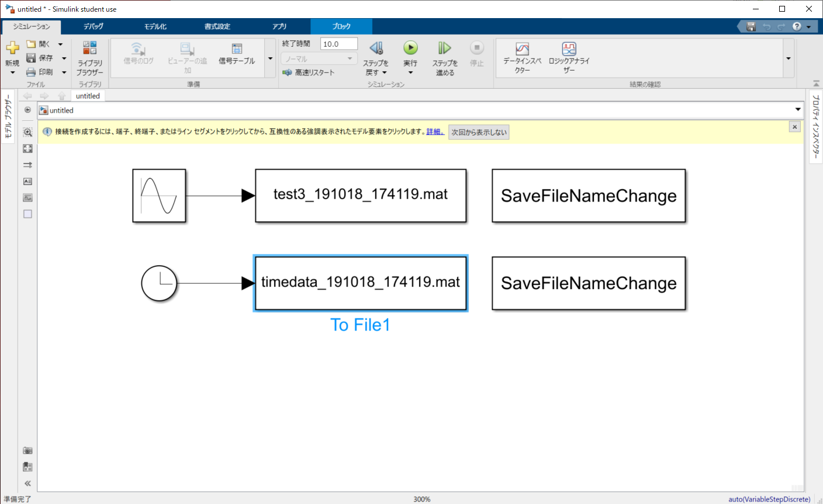This screenshot has height=504, width=823.
Task: Click Step Back (ステップを戻す) icon
Action: [376, 48]
